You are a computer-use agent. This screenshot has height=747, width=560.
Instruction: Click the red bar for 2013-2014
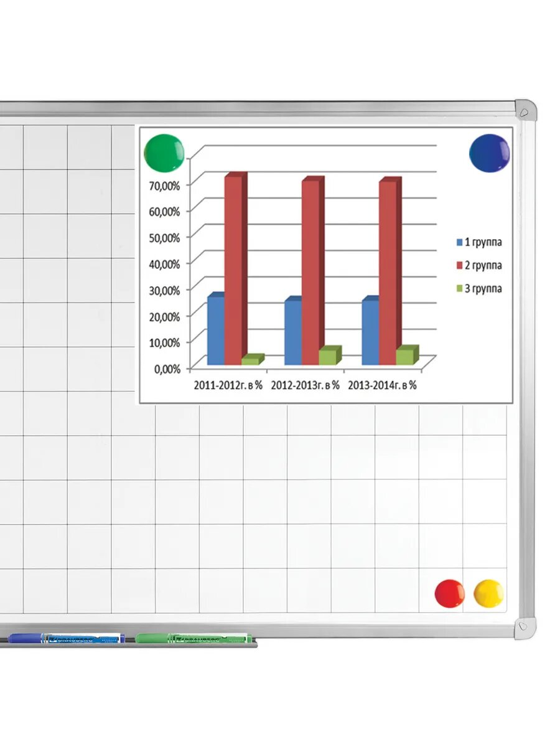coord(390,271)
